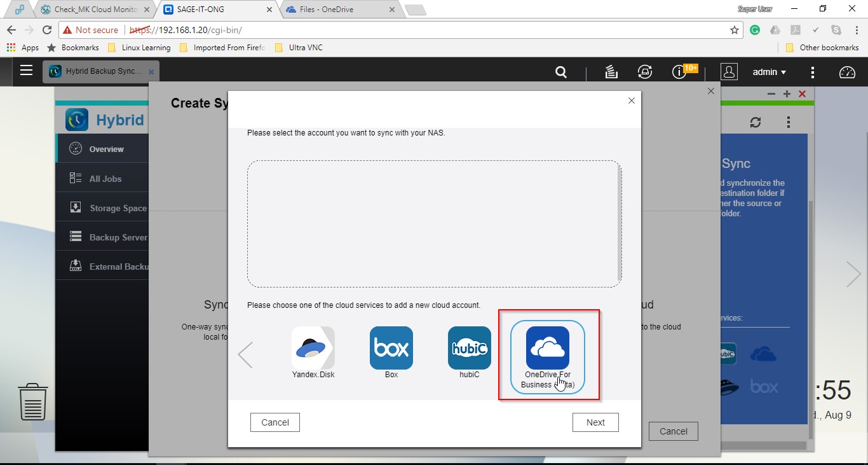Choose the Box cloud service icon
868x465 pixels.
[391, 348]
